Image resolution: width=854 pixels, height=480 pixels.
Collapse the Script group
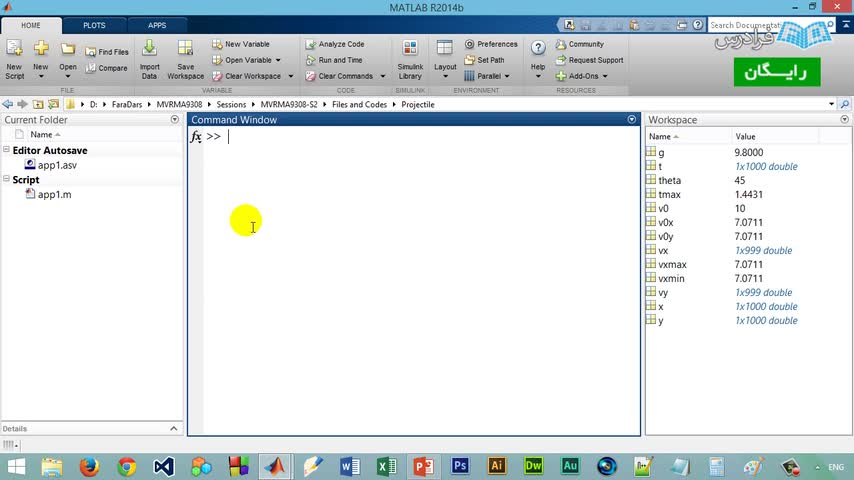coord(7,179)
